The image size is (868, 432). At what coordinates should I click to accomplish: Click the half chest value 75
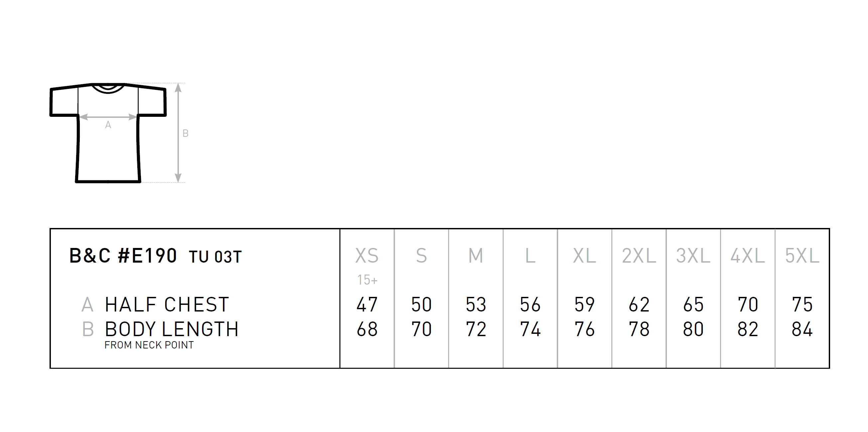coord(802,305)
